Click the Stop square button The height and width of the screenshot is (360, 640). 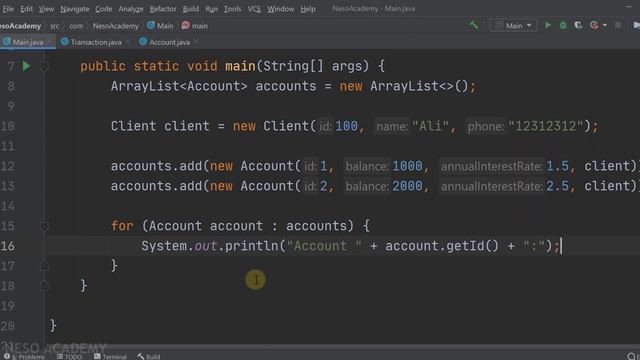(x=618, y=25)
